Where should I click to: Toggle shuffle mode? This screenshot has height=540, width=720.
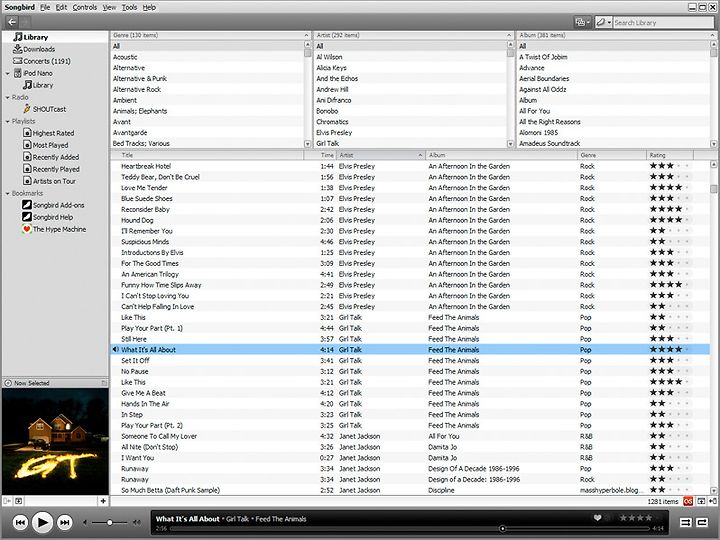click(x=686, y=523)
